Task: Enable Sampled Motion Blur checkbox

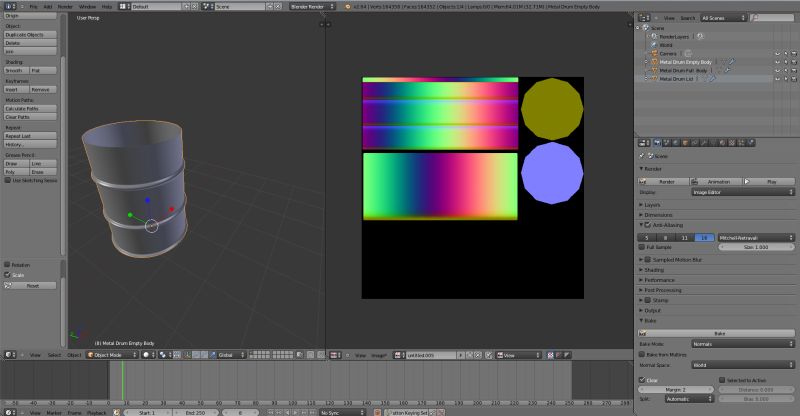Action: [x=647, y=260]
